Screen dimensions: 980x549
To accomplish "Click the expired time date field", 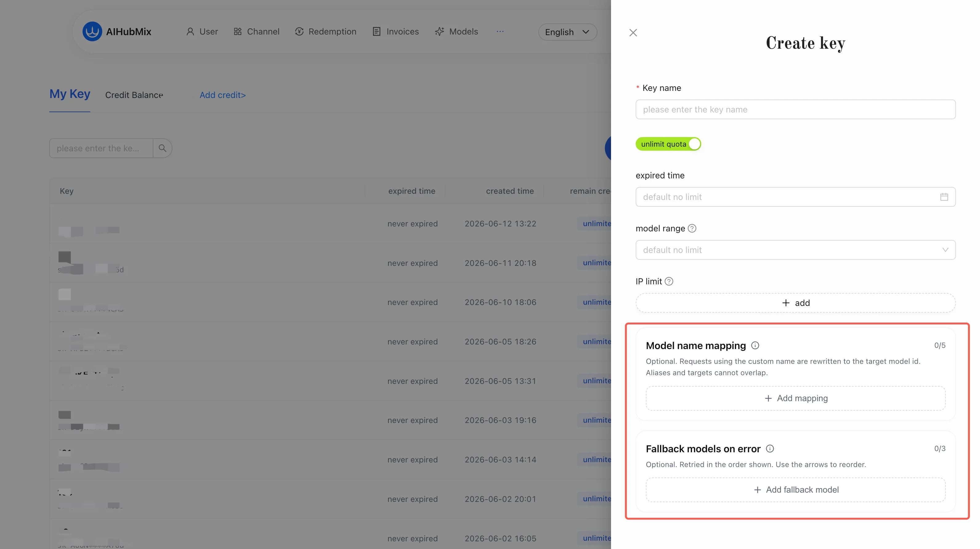I will coord(796,197).
